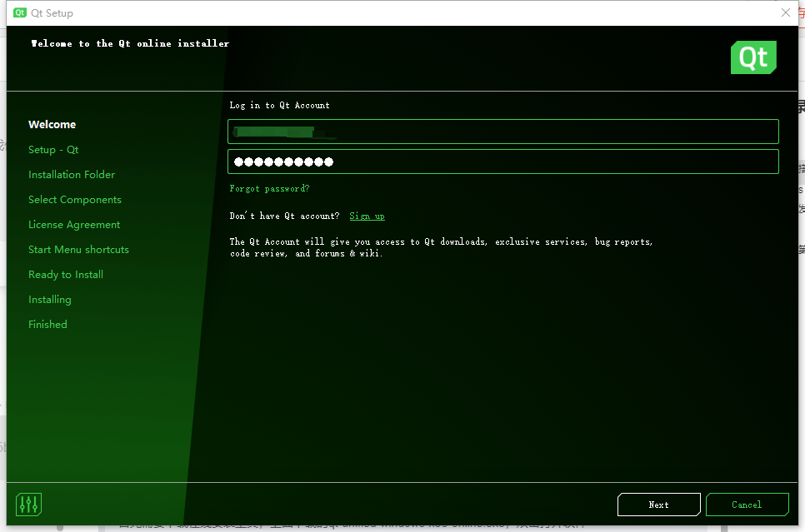
Task: Click the 'Log in to Qt Account' label
Action: click(279, 105)
